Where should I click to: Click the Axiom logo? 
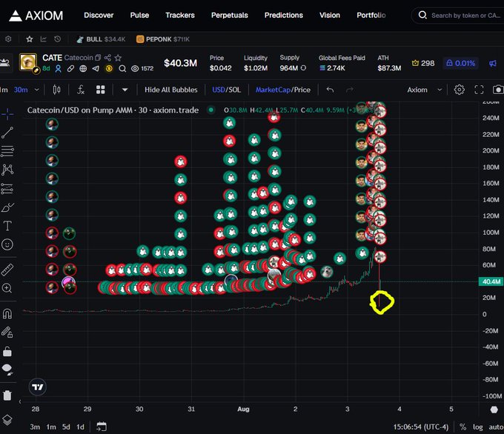tap(36, 16)
